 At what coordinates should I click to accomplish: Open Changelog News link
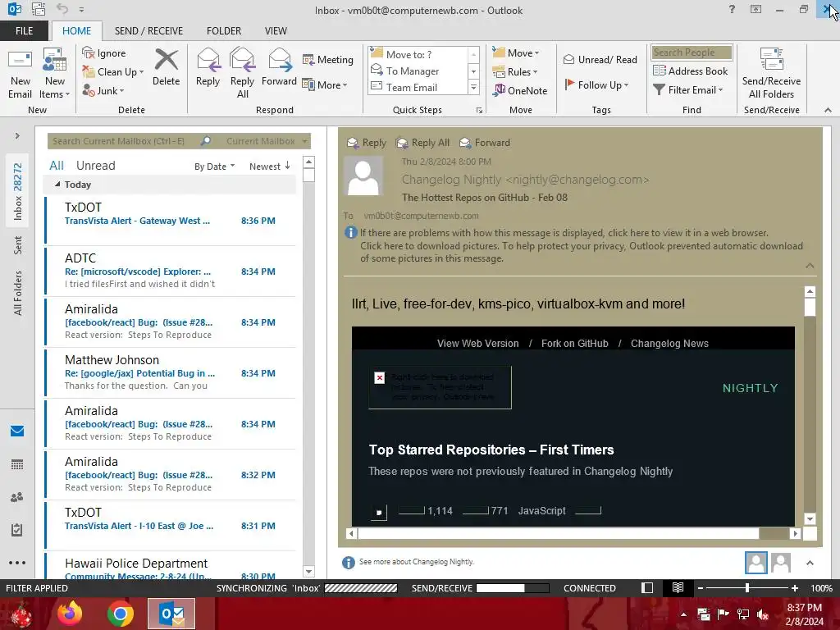(669, 344)
